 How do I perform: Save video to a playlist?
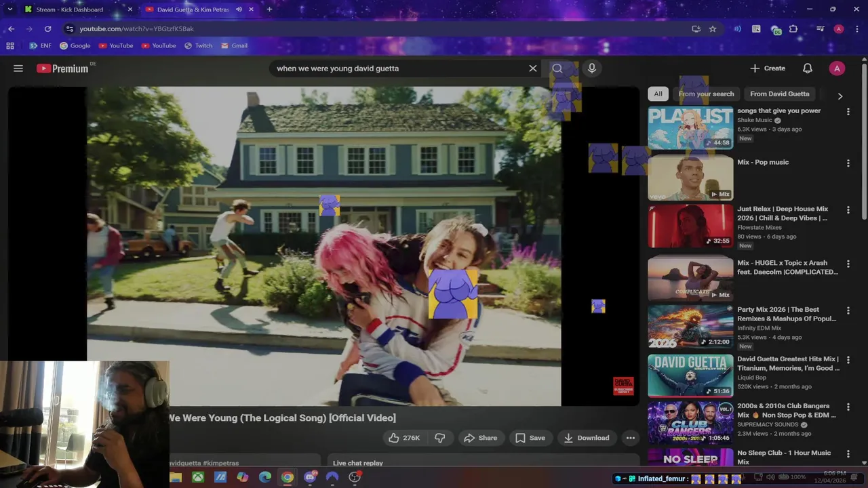pos(530,438)
